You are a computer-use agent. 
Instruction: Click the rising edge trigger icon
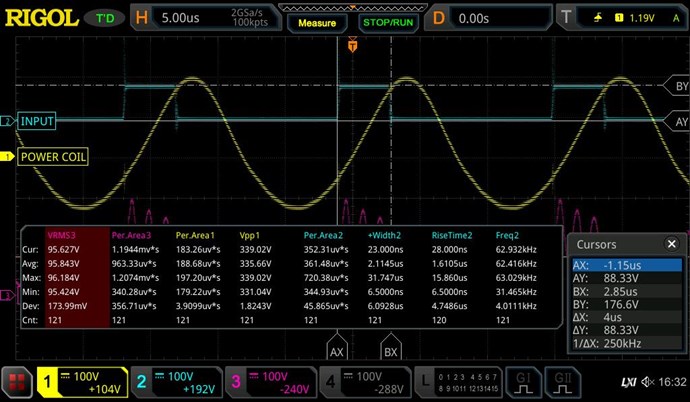(x=598, y=18)
